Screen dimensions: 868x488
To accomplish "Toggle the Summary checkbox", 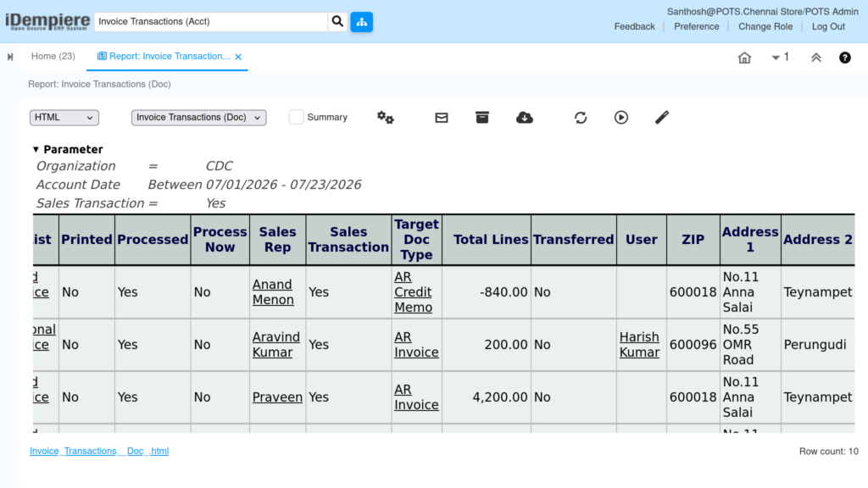I will (x=296, y=117).
